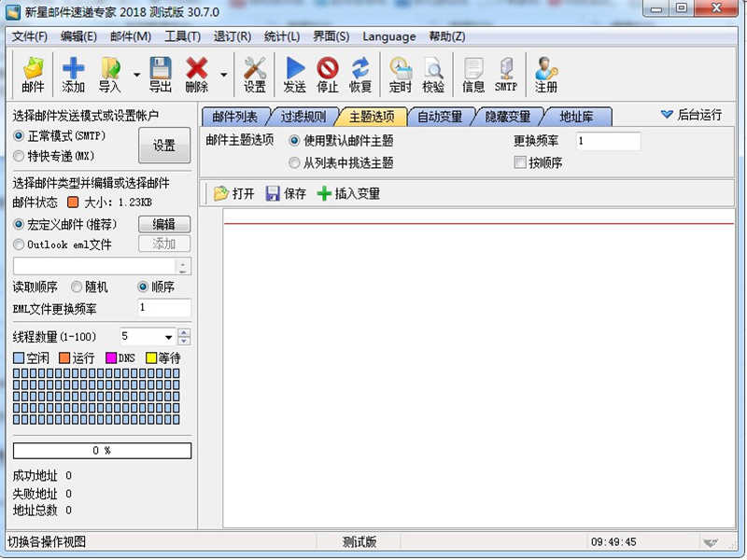Click the 编辑 button for macro mail
Viewport: 747px width, 560px height.
point(164,224)
